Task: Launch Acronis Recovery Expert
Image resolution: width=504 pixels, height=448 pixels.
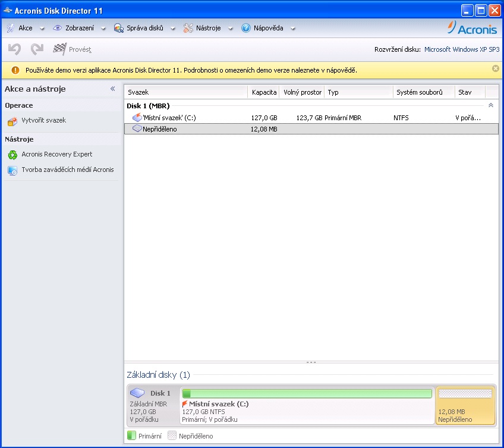Action: (57, 154)
